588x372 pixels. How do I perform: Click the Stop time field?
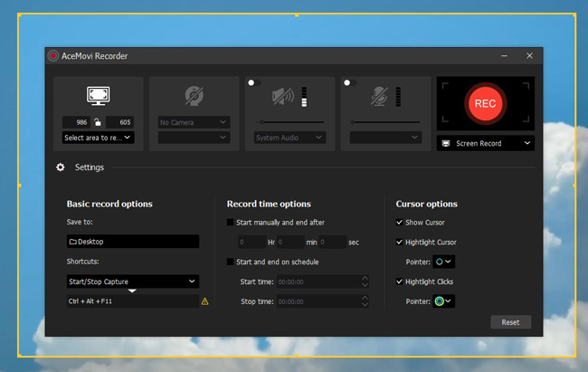click(x=323, y=301)
